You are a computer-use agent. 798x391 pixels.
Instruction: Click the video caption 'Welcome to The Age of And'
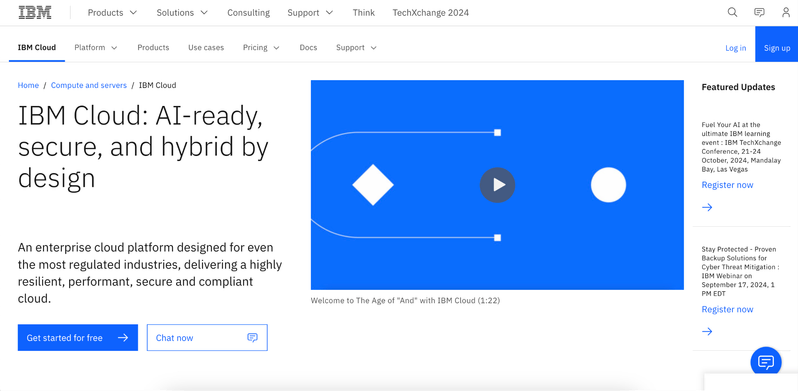pyautogui.click(x=406, y=300)
